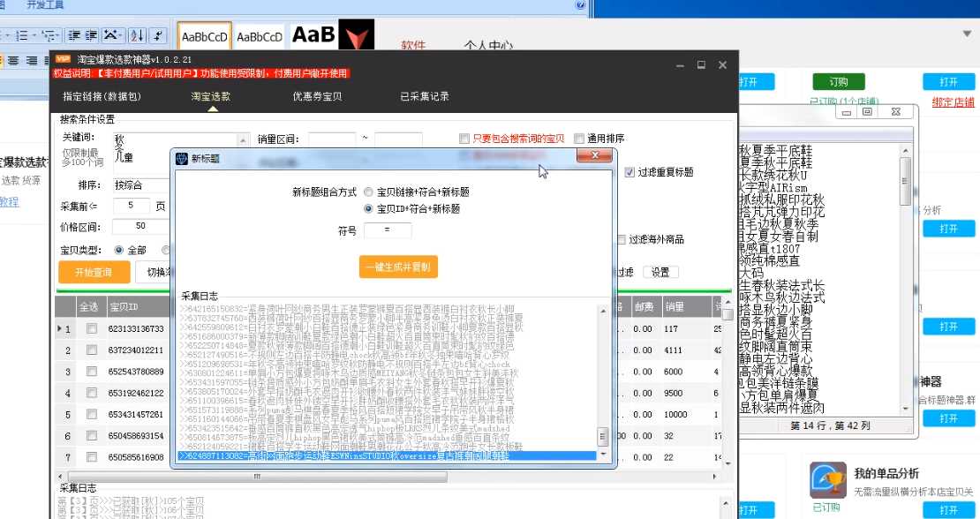Tick the checkbox for row 653431457261
980x519 pixels.
coord(92,414)
